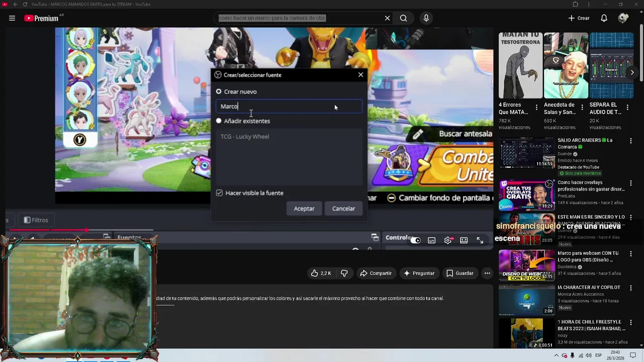Open the Windows notification center
This screenshot has width=644, height=362.
click(x=633, y=355)
